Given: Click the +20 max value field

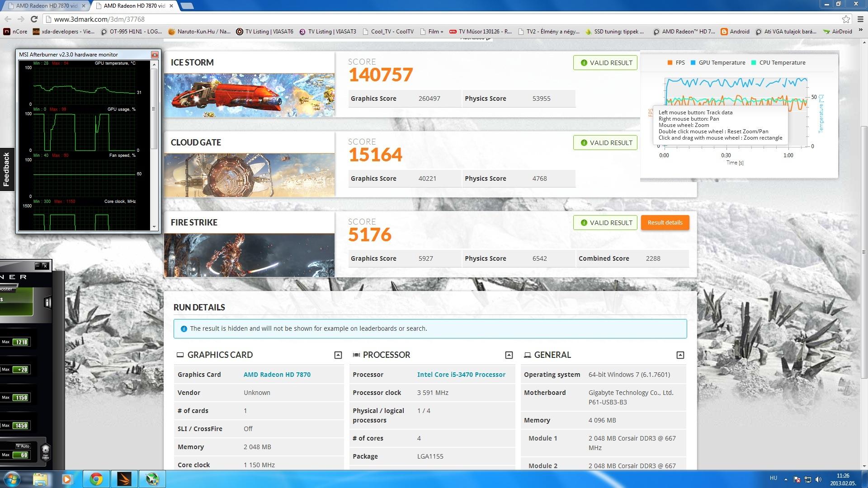Looking at the screenshot, I should click(x=21, y=370).
